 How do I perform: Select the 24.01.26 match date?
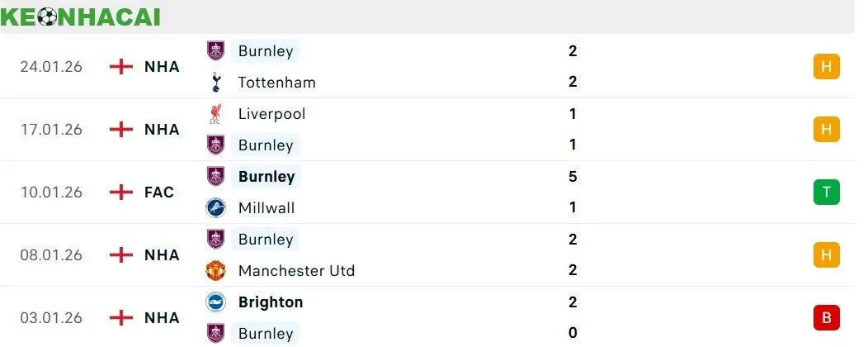pyautogui.click(x=51, y=67)
